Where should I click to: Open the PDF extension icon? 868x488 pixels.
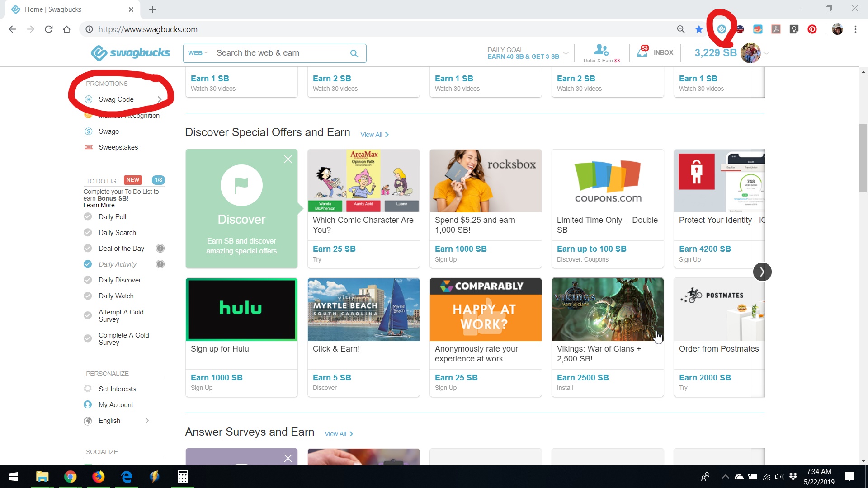(x=776, y=29)
